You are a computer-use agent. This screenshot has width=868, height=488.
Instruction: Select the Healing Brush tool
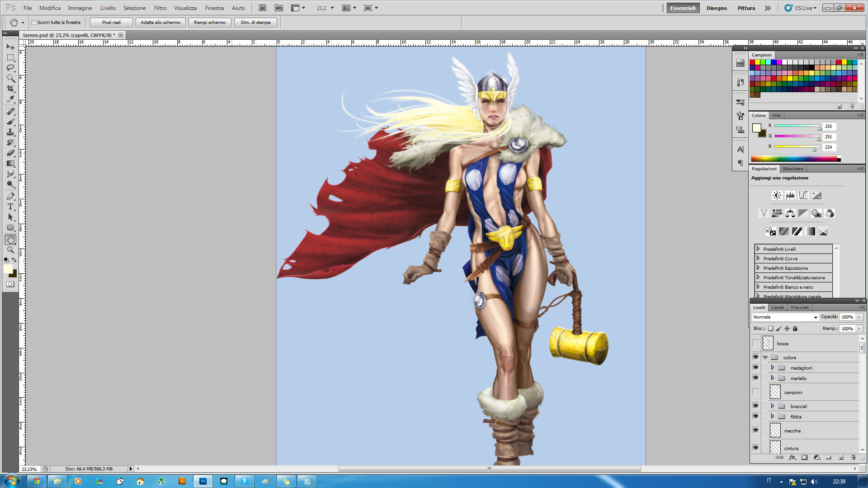10,111
